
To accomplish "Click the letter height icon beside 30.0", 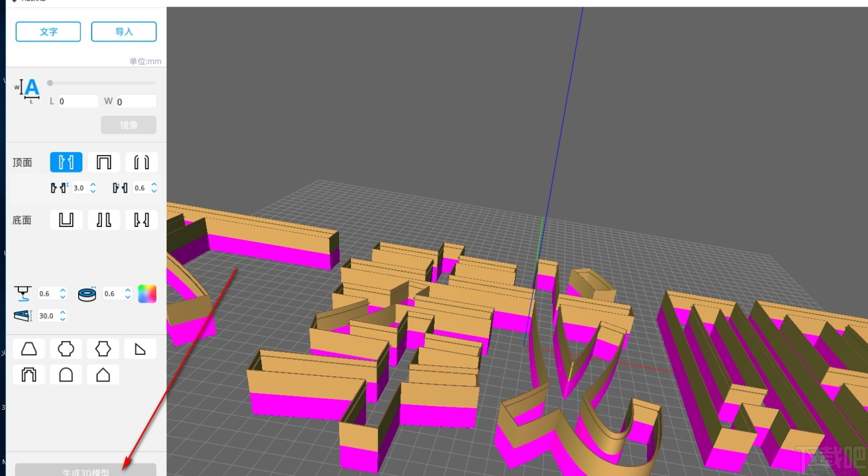I will click(x=23, y=315).
